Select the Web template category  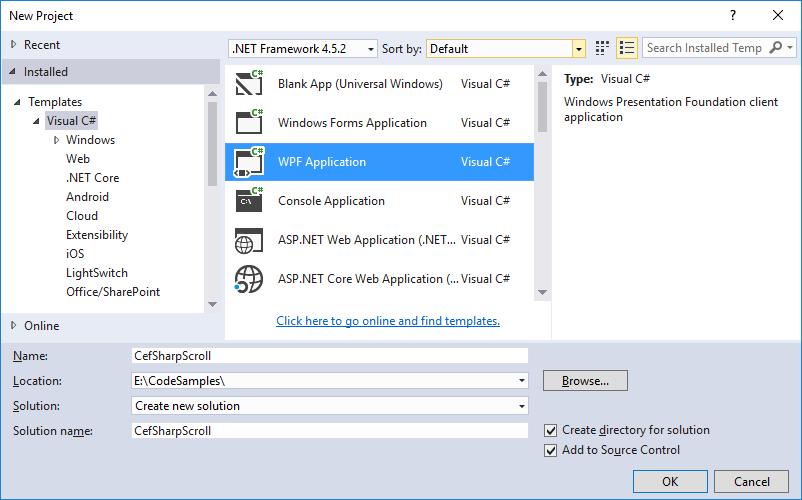pyautogui.click(x=78, y=158)
